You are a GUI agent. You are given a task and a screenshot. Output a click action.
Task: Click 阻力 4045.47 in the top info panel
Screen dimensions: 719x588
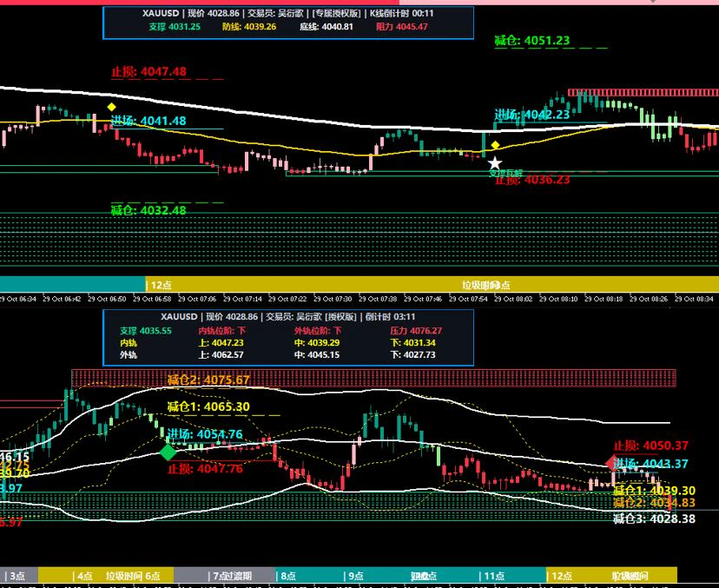tap(402, 27)
